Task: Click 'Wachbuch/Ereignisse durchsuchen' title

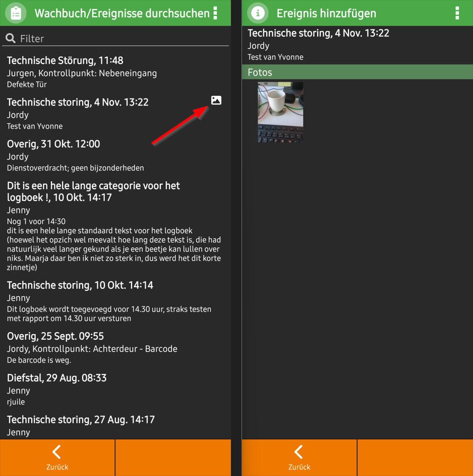Action: 122,13
